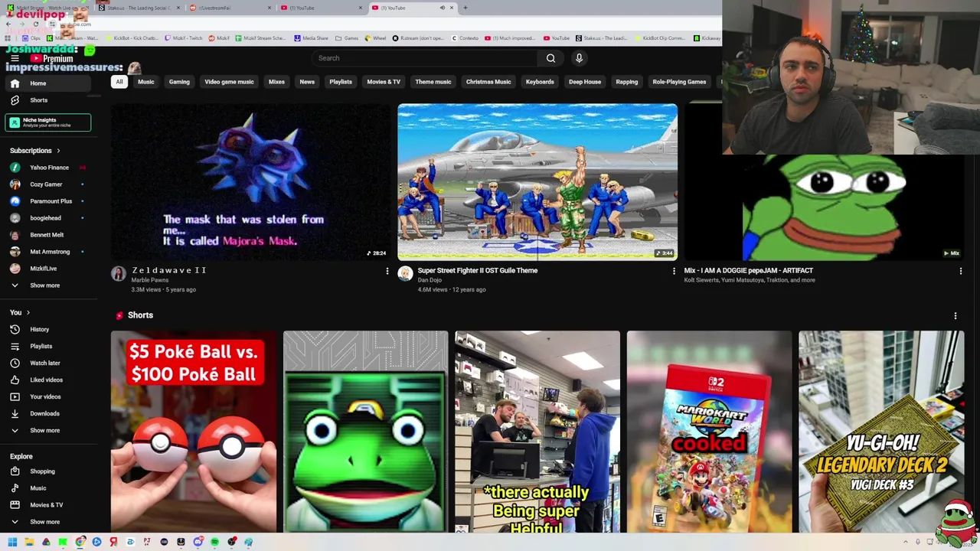Play Zeldawave II Majora's Mask thumbnail
The width and height of the screenshot is (980, 551).
click(x=250, y=182)
